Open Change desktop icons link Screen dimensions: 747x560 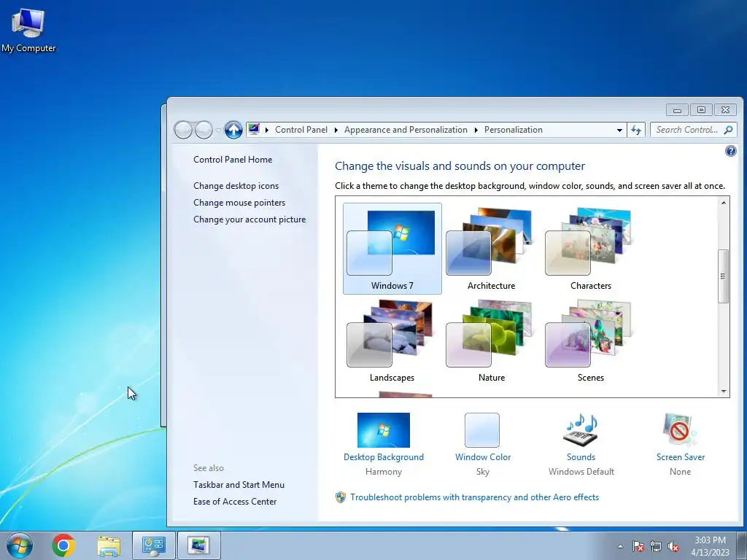(x=236, y=186)
